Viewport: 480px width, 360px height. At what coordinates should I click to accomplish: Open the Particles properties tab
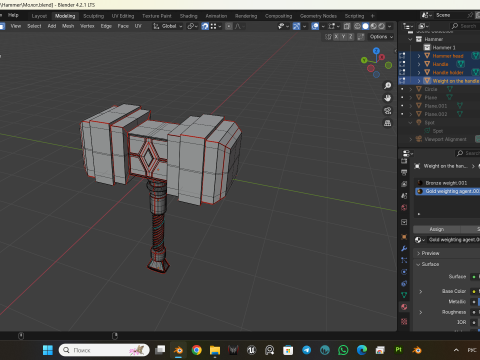[404, 260]
